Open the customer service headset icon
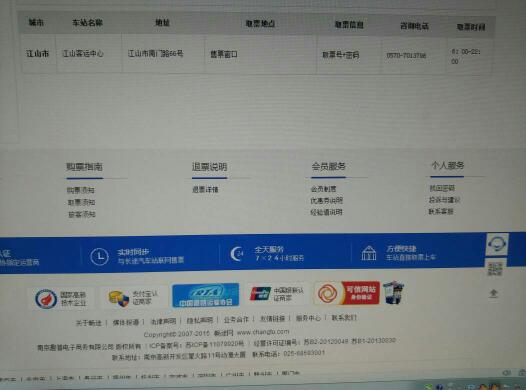The image size is (526, 390). click(x=497, y=244)
